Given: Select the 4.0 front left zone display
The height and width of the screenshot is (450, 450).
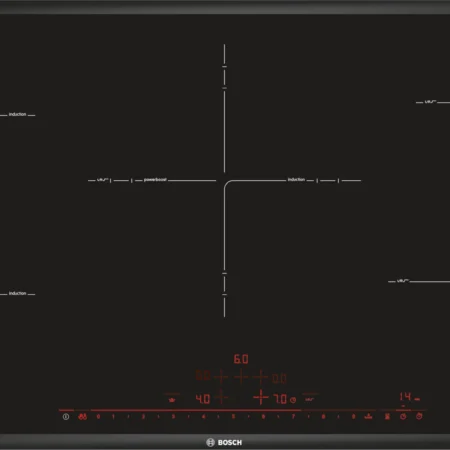Looking at the screenshot, I should 203,399.
